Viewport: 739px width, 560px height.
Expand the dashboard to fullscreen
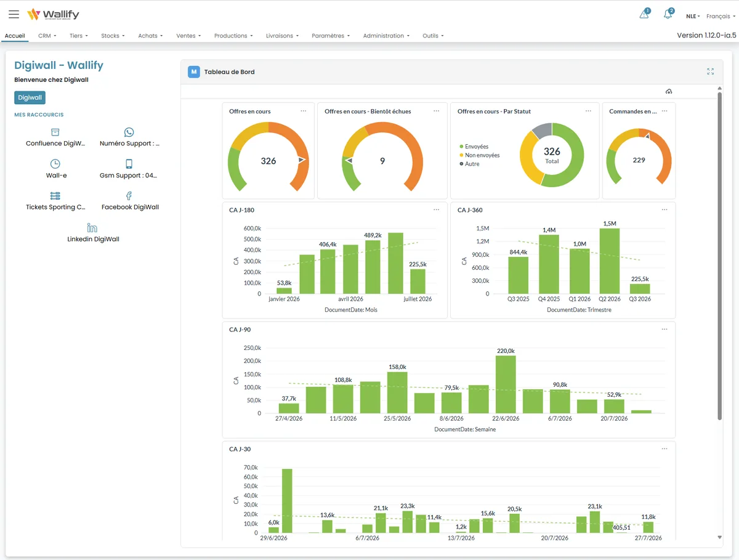click(x=711, y=71)
